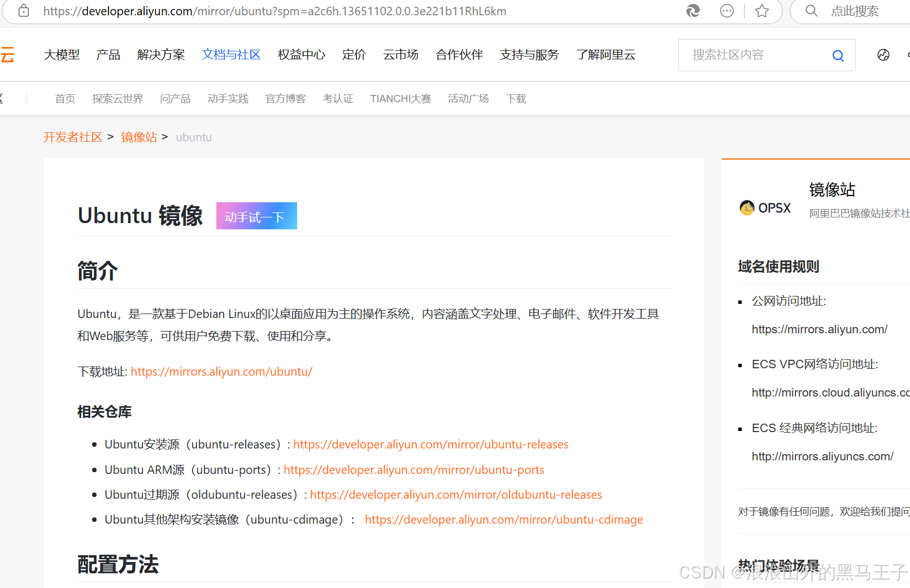This screenshot has width=910, height=588.
Task: Click the http://mirrors.cloud.aliyuncs.com address text
Action: [x=831, y=393]
